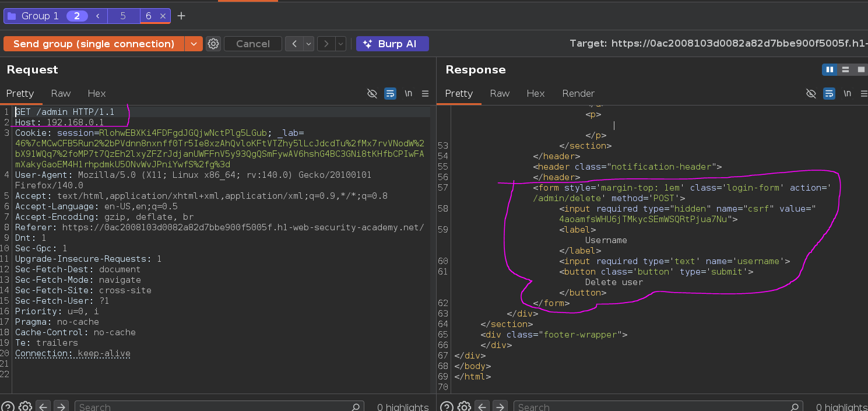The width and height of the screenshot is (868, 411).
Task: Select Repeater tab 6
Action: coord(149,16)
